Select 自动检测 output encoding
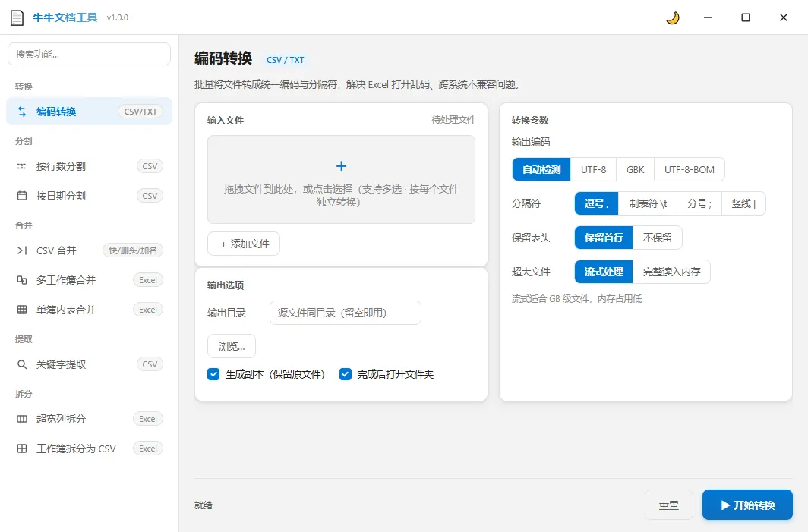 pos(541,169)
